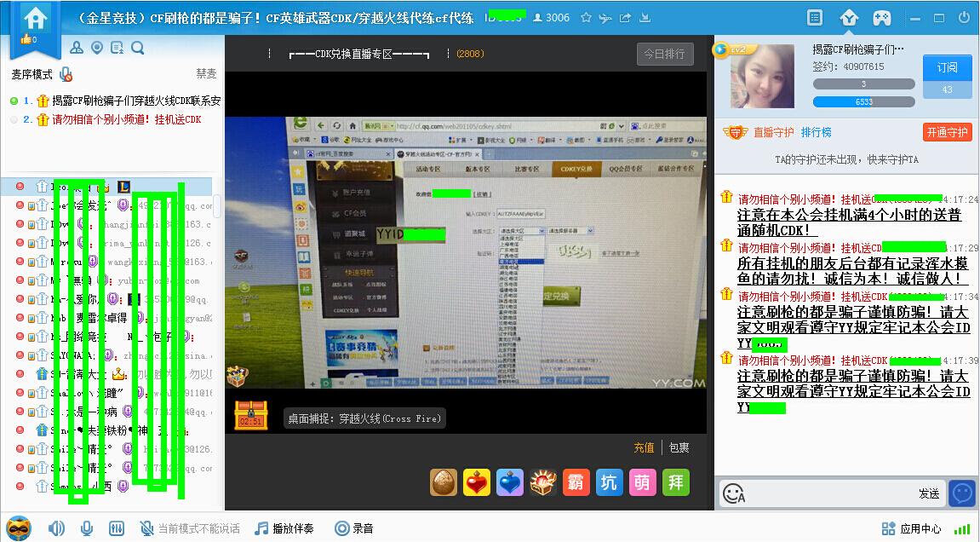
Task: Click the 禁麦 label
Action: 206,74
